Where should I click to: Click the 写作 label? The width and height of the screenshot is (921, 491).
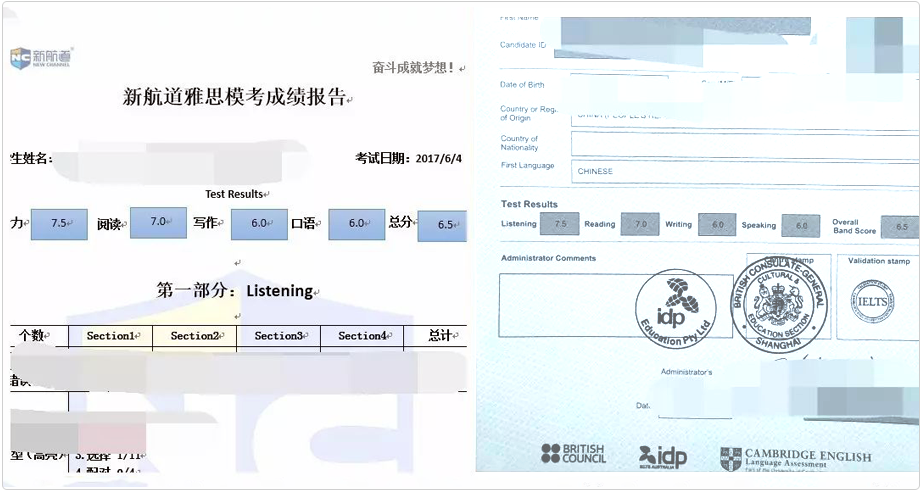(205, 223)
